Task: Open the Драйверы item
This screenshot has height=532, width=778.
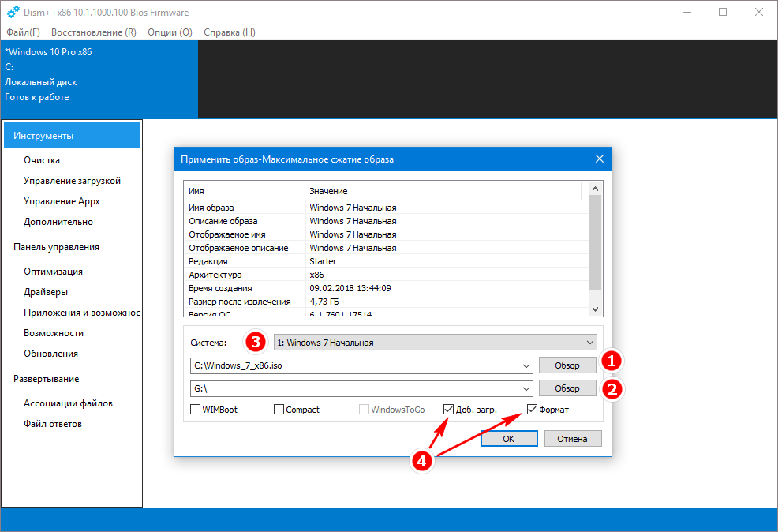Action: [x=46, y=292]
